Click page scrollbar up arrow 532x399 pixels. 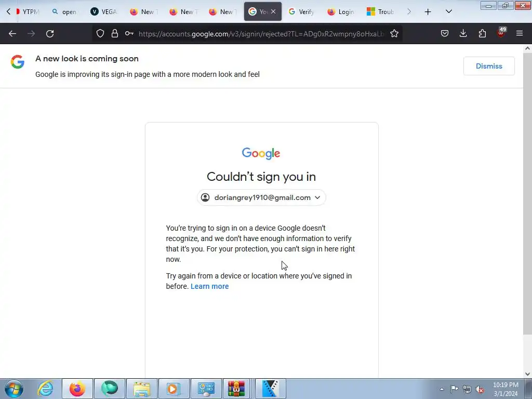(528, 48)
